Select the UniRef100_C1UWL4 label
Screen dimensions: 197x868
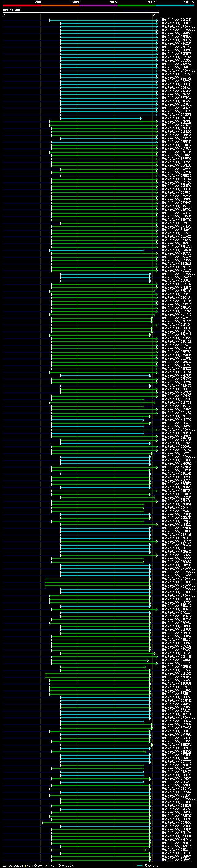(177, 280)
